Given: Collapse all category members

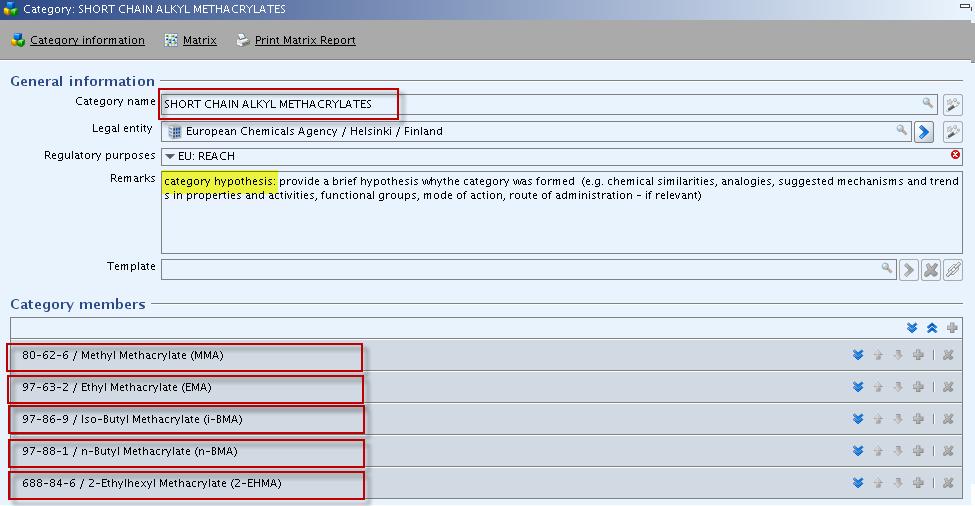Looking at the screenshot, I should click(x=932, y=328).
